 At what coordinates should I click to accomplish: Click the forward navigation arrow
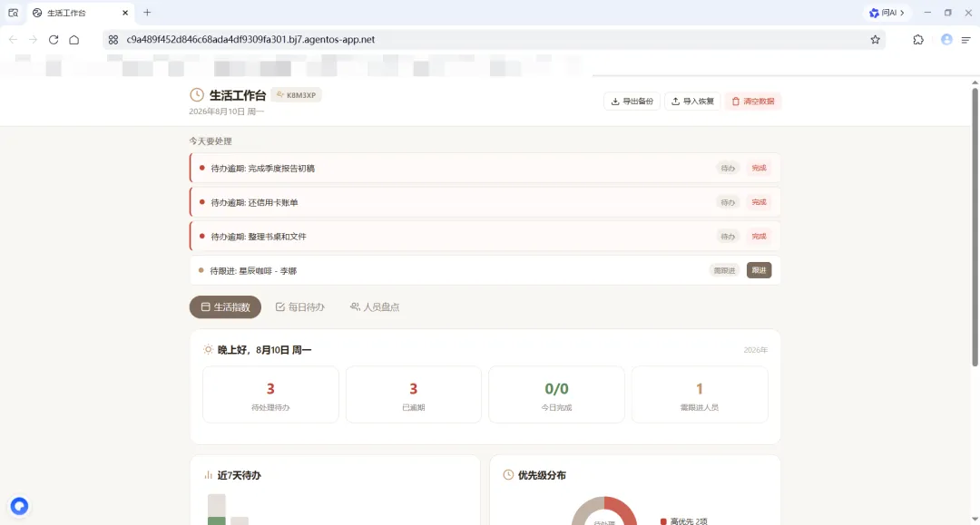(x=34, y=39)
